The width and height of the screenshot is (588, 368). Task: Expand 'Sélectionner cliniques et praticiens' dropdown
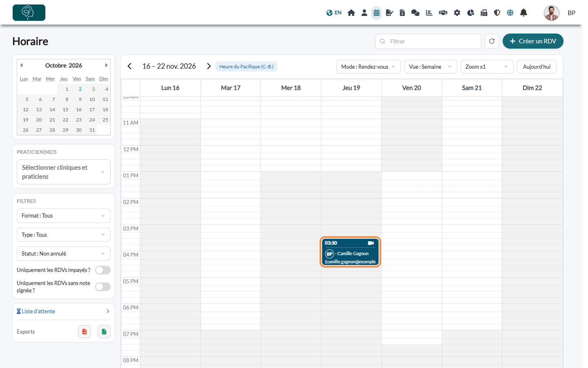point(64,172)
